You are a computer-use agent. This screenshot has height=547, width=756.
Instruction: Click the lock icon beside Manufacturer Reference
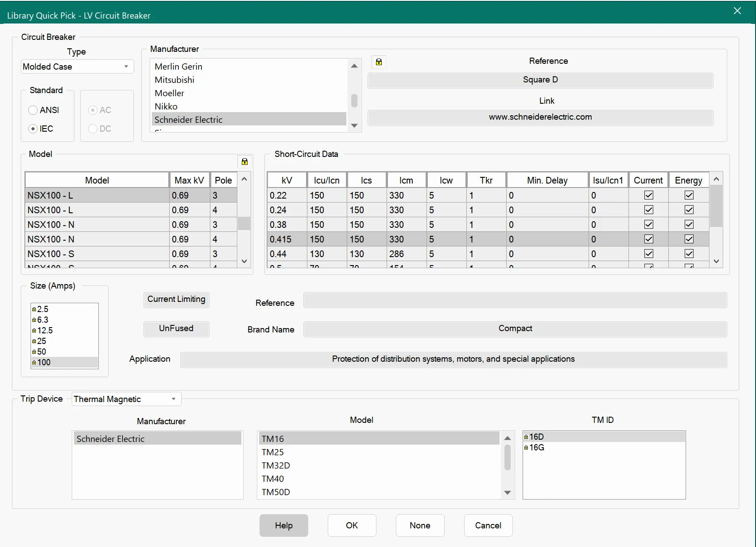[379, 62]
